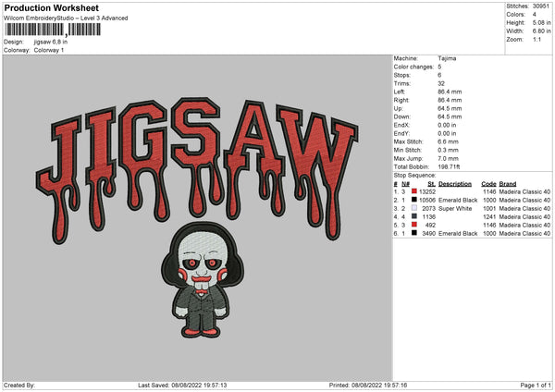555x392 pixels.
Task: Click the Stitches value 30951
Action: (541, 6)
